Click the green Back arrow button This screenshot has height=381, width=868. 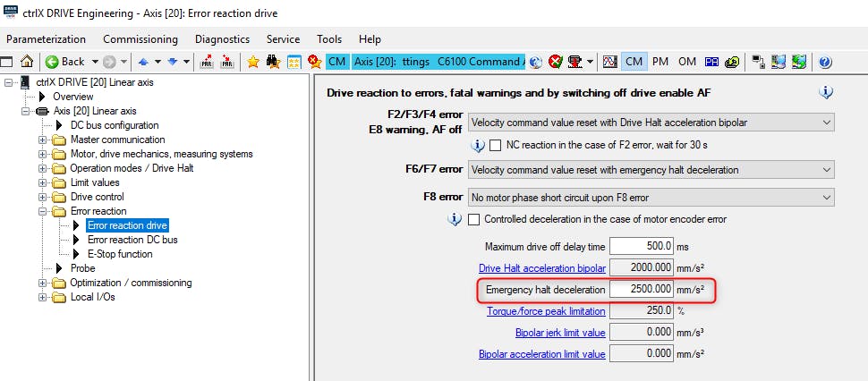pos(52,62)
